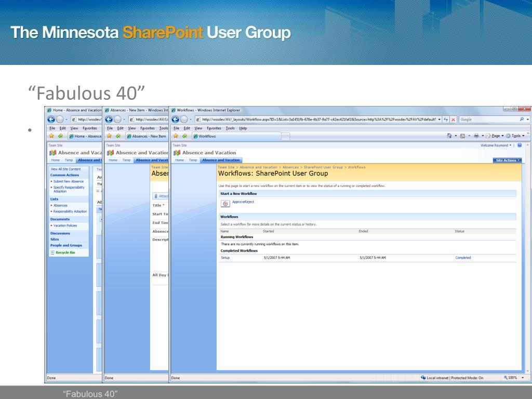Select Home site tab in Workflows window

click(179, 160)
